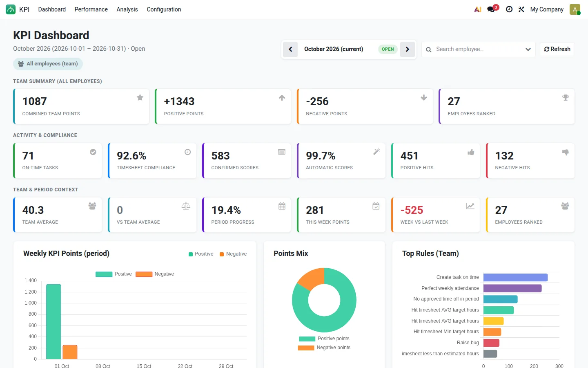This screenshot has height=368, width=588.
Task: Click the Raise bug rule bar
Action: [491, 343]
